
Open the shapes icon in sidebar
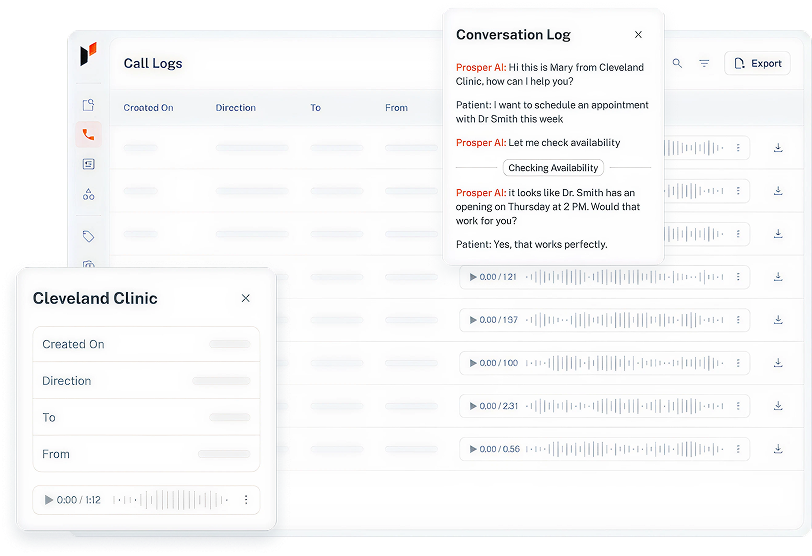click(89, 194)
